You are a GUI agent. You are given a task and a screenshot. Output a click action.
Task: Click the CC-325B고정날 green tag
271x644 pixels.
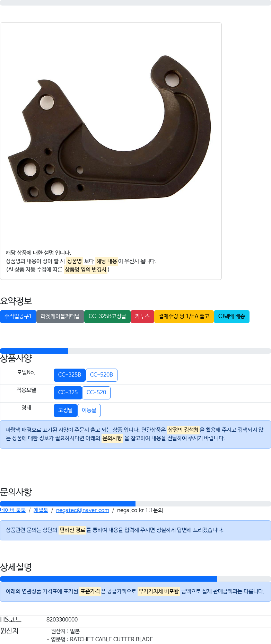107,316
